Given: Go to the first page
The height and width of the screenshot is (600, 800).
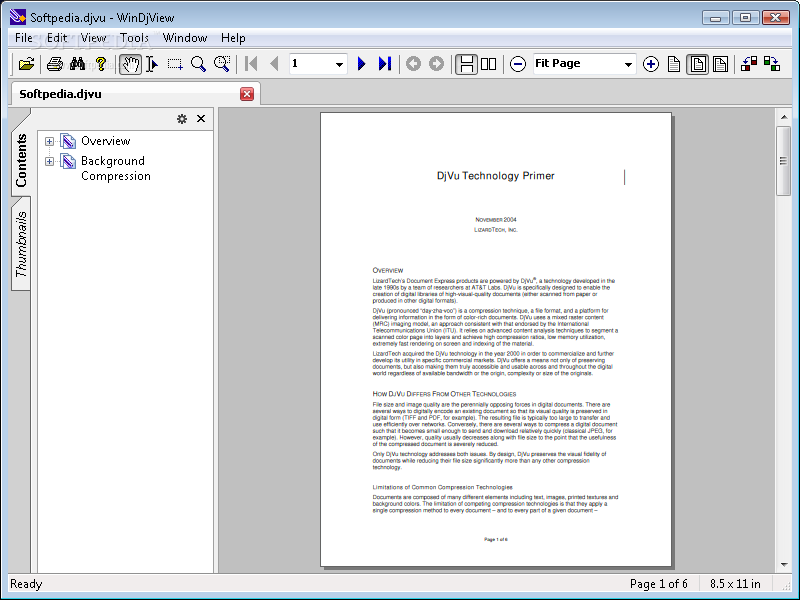Looking at the screenshot, I should coord(251,64).
